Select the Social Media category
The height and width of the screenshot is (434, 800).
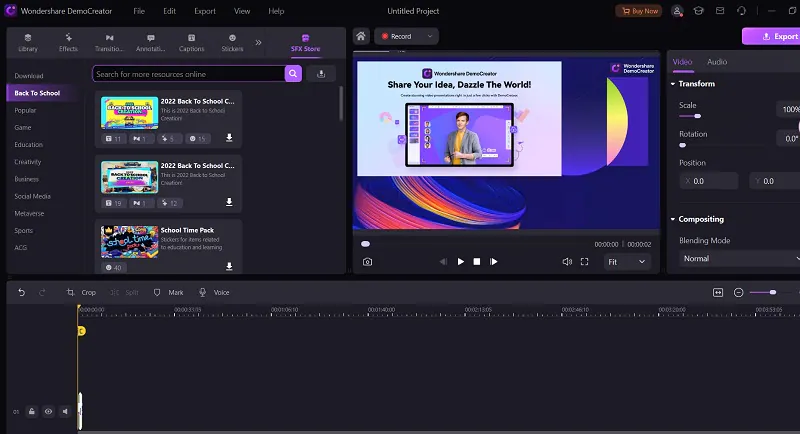[32, 196]
